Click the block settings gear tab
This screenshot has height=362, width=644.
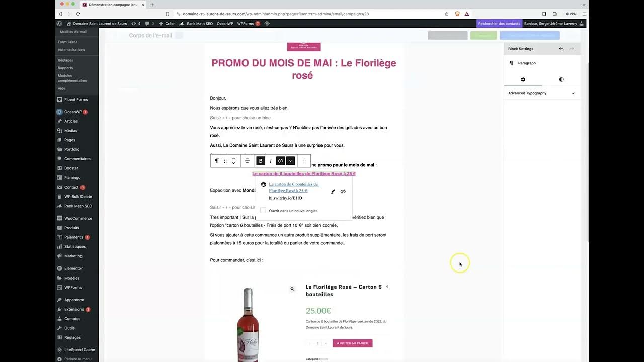(x=523, y=79)
